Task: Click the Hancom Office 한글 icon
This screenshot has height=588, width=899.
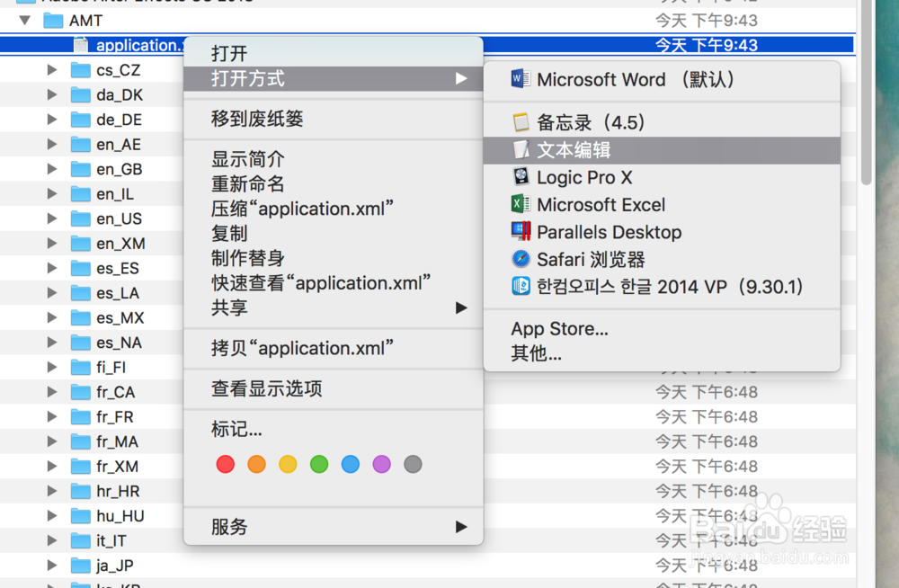Action: coord(521,286)
